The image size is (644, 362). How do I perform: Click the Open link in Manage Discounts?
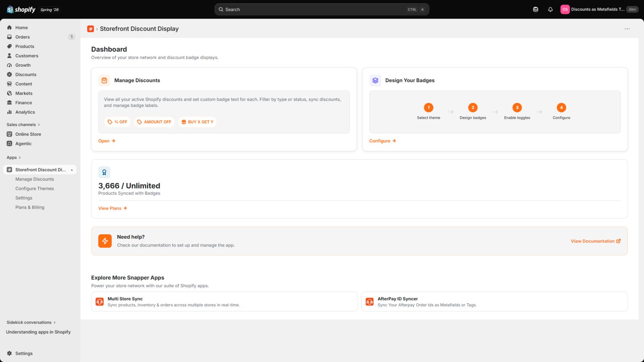tap(107, 141)
